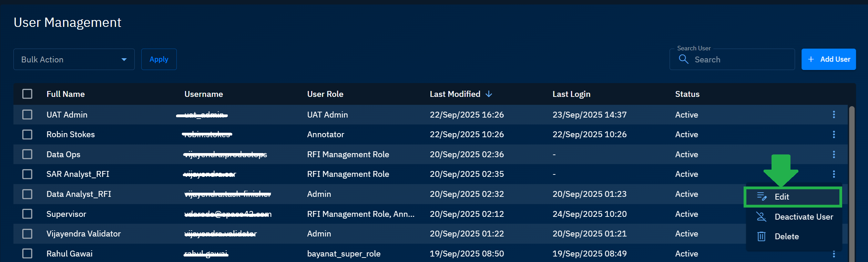
Task: Select Deactivate User from the menu
Action: [803, 217]
